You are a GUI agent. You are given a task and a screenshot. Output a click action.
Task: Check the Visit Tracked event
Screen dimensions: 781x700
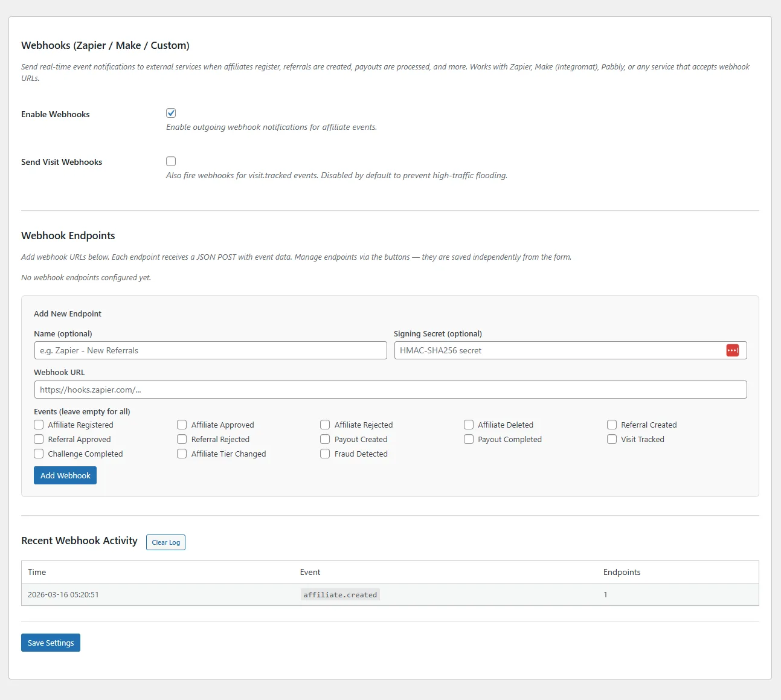tap(612, 439)
